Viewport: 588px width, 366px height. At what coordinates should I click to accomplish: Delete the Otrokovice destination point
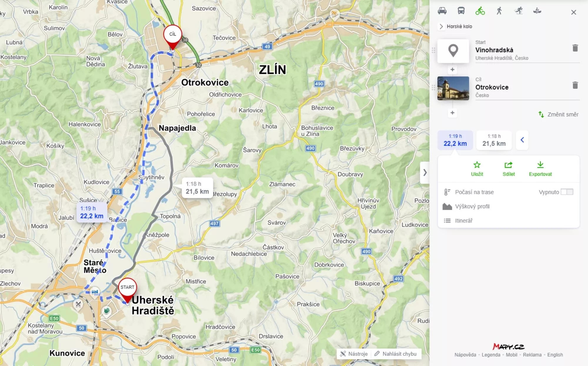click(x=575, y=85)
